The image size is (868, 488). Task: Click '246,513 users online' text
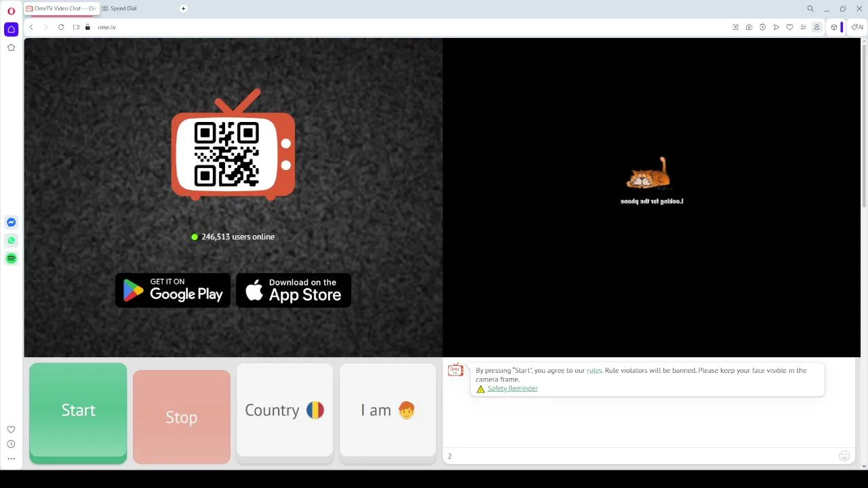coord(238,237)
